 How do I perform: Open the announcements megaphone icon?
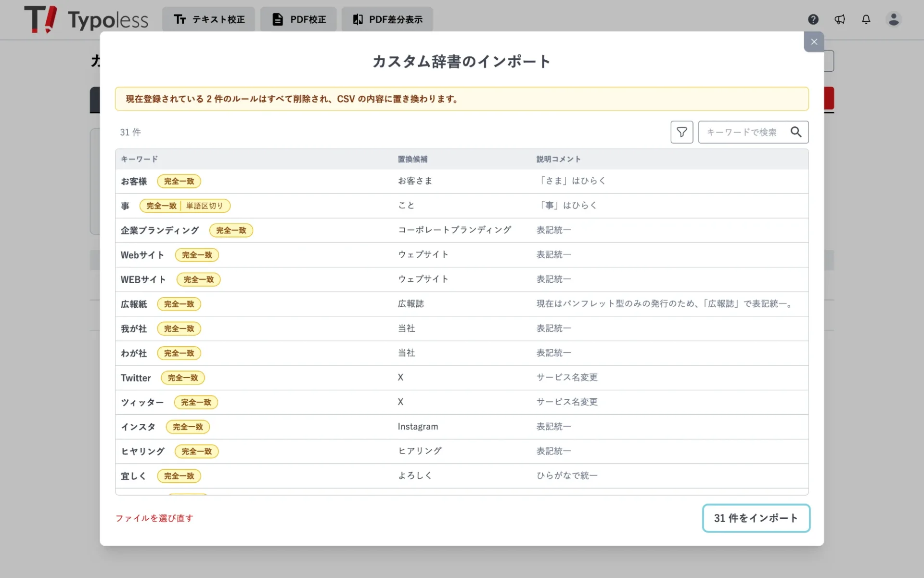coord(839,19)
